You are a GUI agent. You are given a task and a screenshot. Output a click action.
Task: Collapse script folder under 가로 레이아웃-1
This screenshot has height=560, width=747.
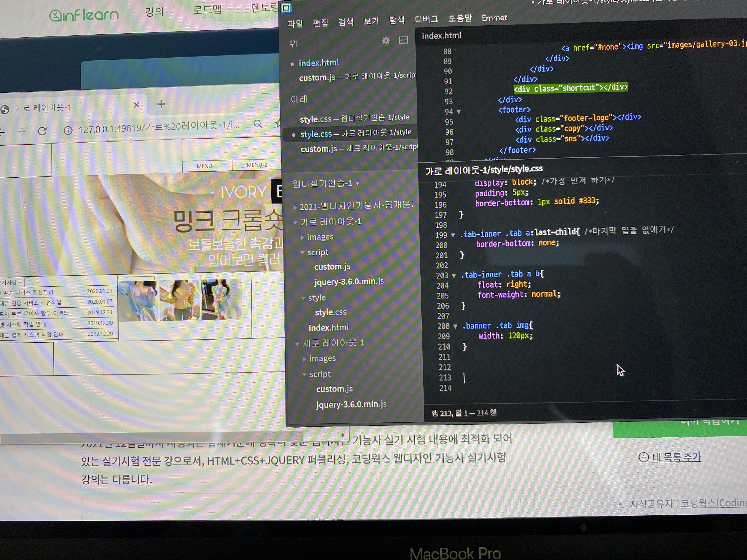coord(303,253)
